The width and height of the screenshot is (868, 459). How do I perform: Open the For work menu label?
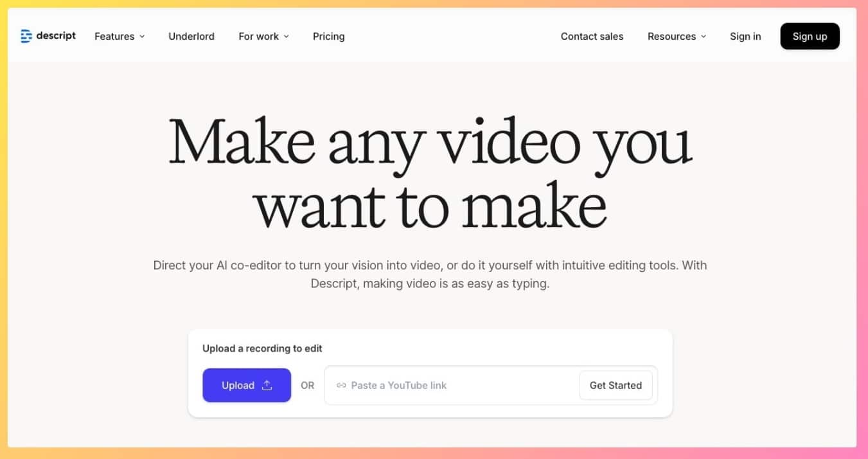(258, 37)
